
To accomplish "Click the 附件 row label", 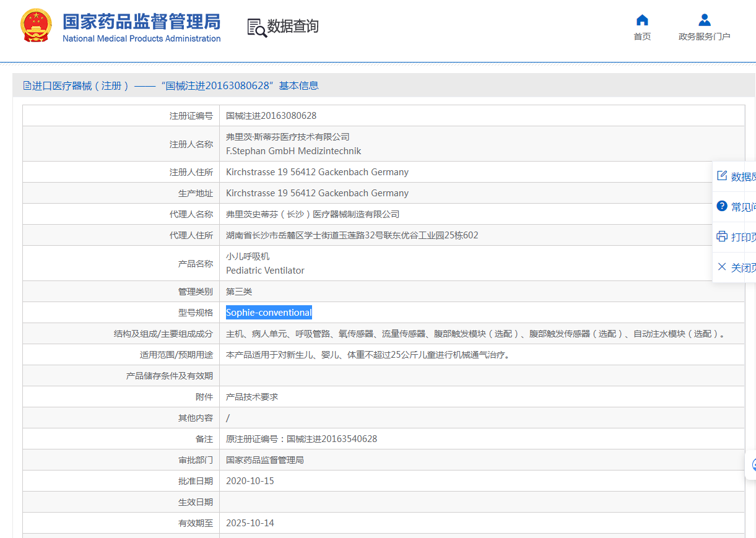I will coord(204,397).
